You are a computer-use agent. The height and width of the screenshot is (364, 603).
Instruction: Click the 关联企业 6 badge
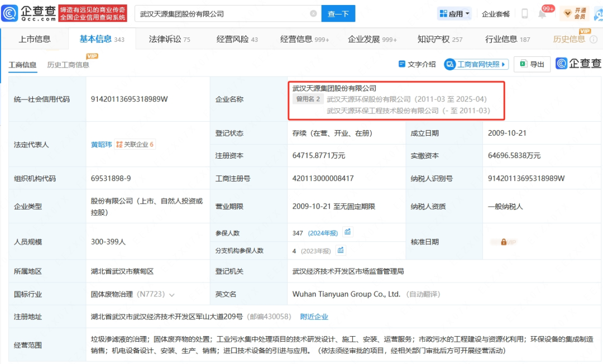135,145
